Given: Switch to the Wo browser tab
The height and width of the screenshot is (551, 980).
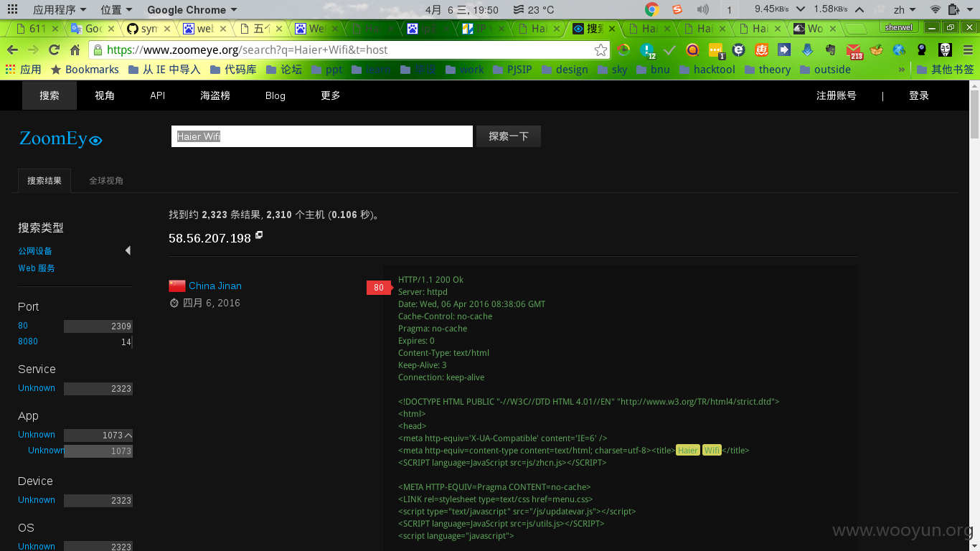Looking at the screenshot, I should (x=816, y=29).
